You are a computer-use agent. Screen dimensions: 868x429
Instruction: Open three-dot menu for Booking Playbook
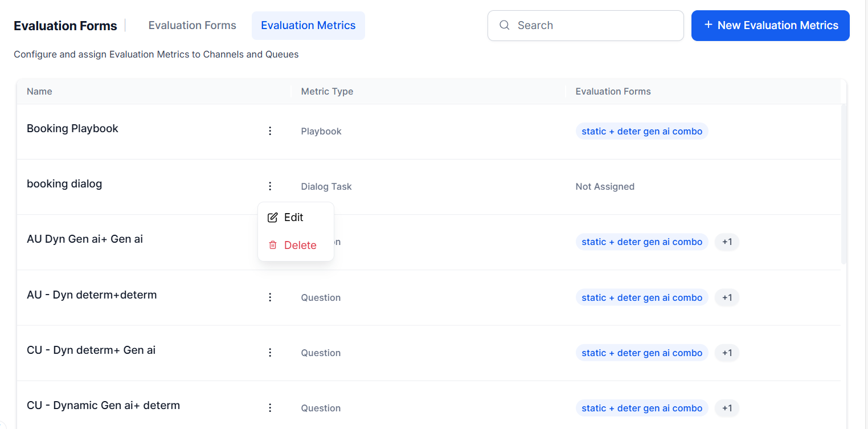pyautogui.click(x=270, y=131)
